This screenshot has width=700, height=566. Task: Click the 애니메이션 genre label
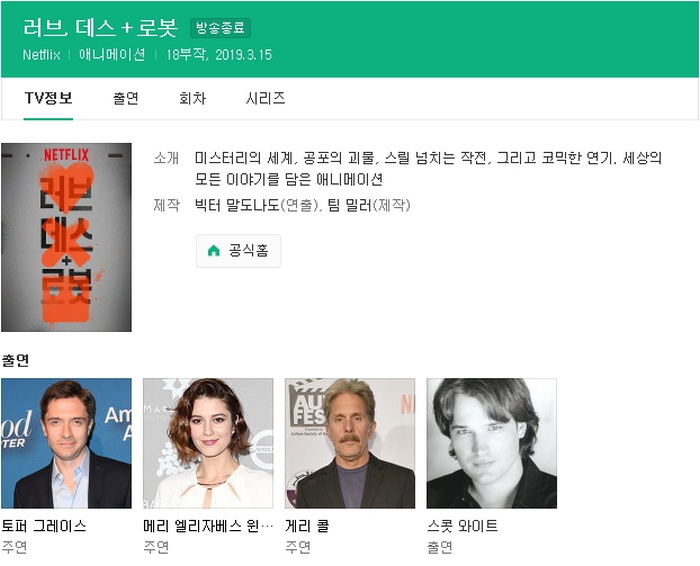click(112, 54)
